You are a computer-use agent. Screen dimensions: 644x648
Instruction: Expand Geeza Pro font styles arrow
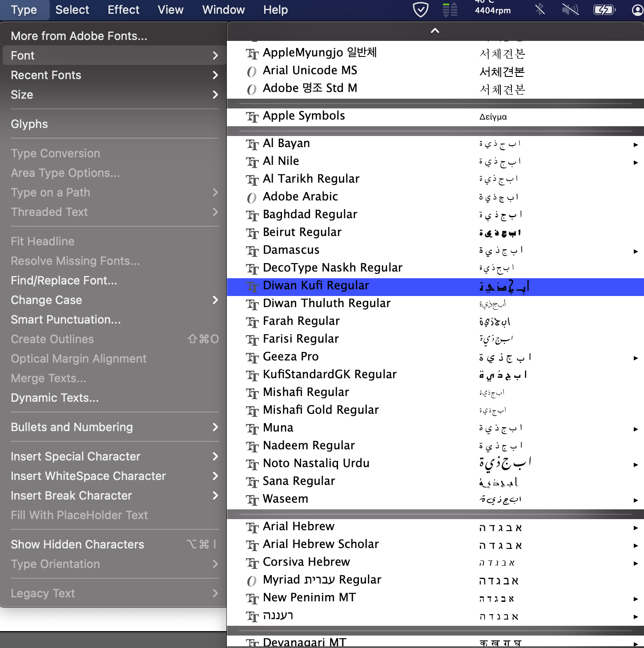coord(636,358)
